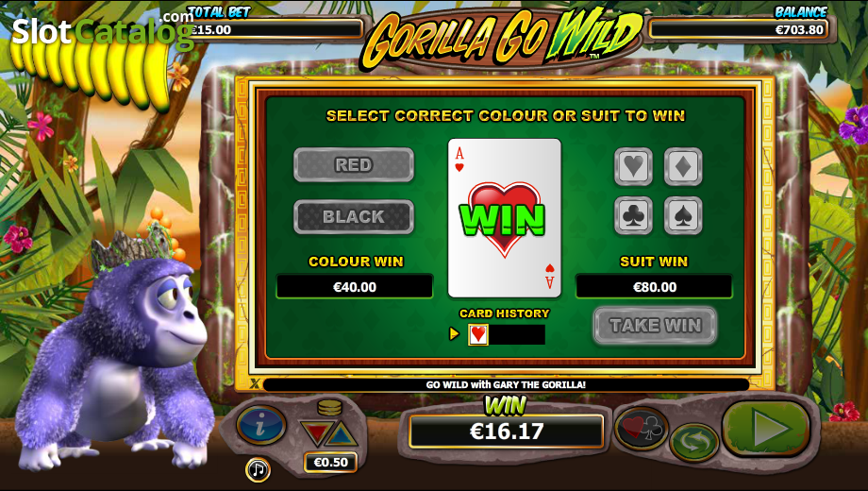Screen dimensions: 868x491
Task: Toggle the music note sound icon
Action: point(258,469)
